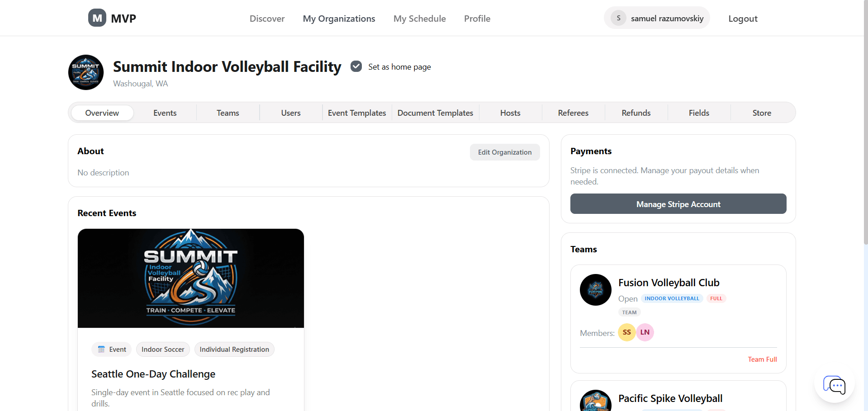Click the Summit organization logo avatar
The height and width of the screenshot is (411, 868).
(x=85, y=72)
